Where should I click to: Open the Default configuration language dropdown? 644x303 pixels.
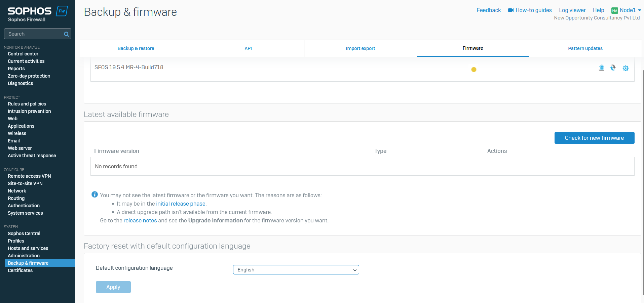[296, 270]
